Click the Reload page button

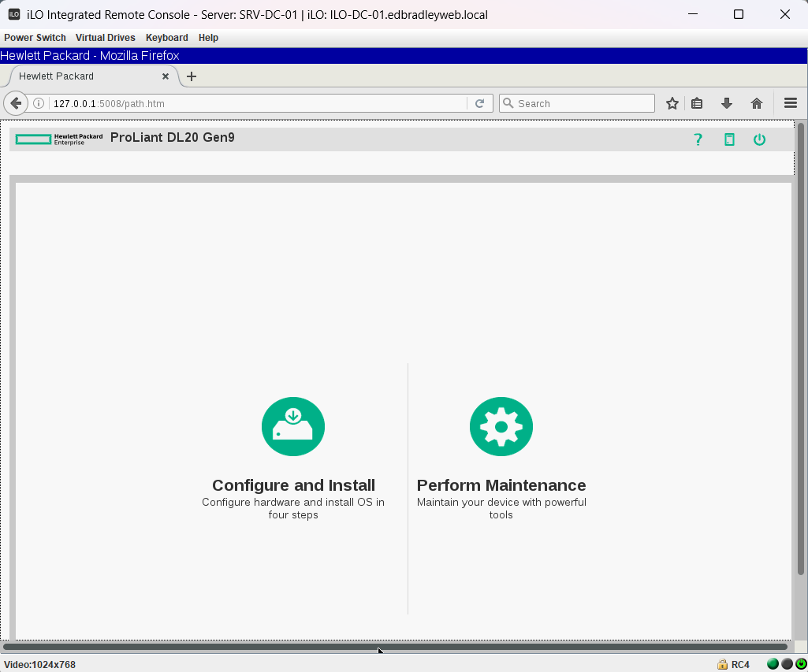(x=480, y=102)
